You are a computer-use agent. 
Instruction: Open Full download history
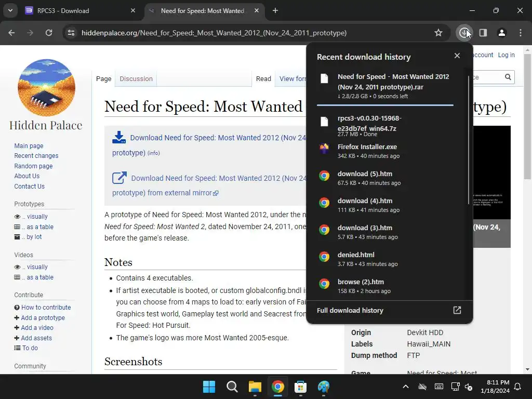click(389, 311)
